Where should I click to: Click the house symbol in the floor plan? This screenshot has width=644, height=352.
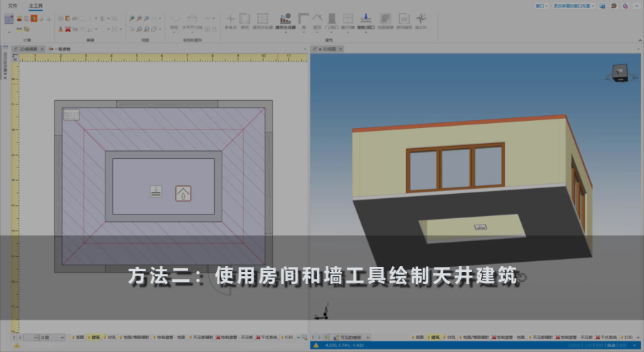pos(184,192)
